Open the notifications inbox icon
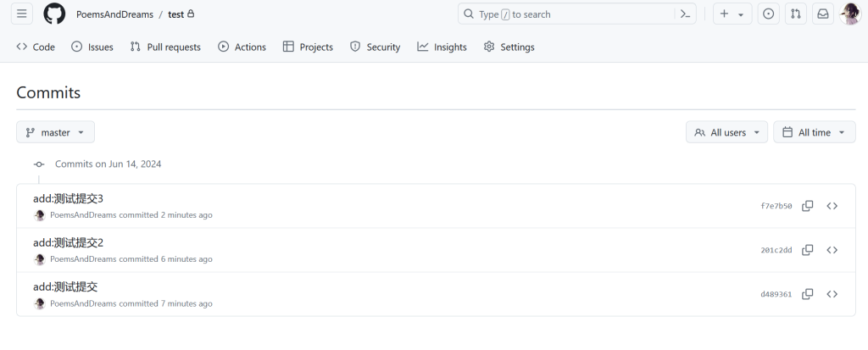868x350 pixels. (x=822, y=14)
